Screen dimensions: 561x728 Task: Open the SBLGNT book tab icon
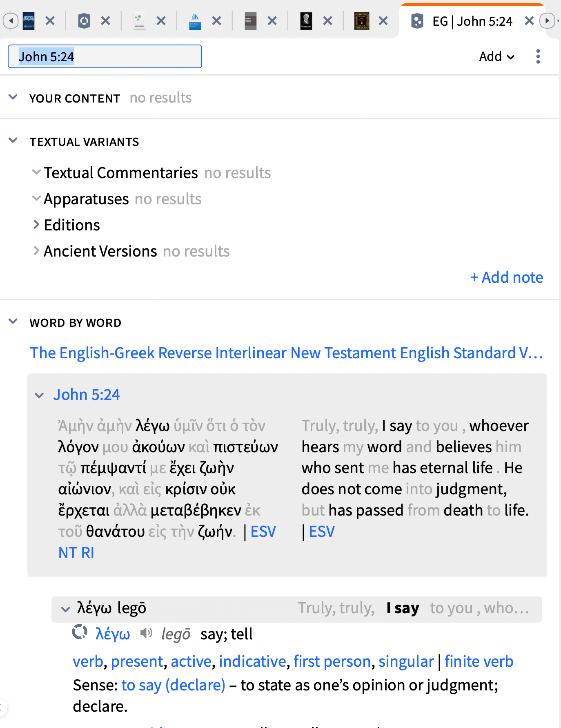29,21
